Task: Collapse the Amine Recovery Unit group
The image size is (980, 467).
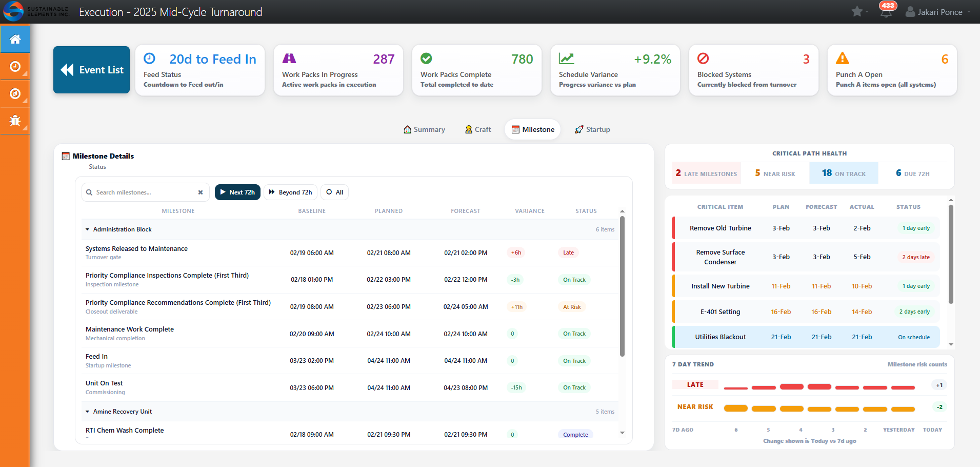Action: (87, 412)
